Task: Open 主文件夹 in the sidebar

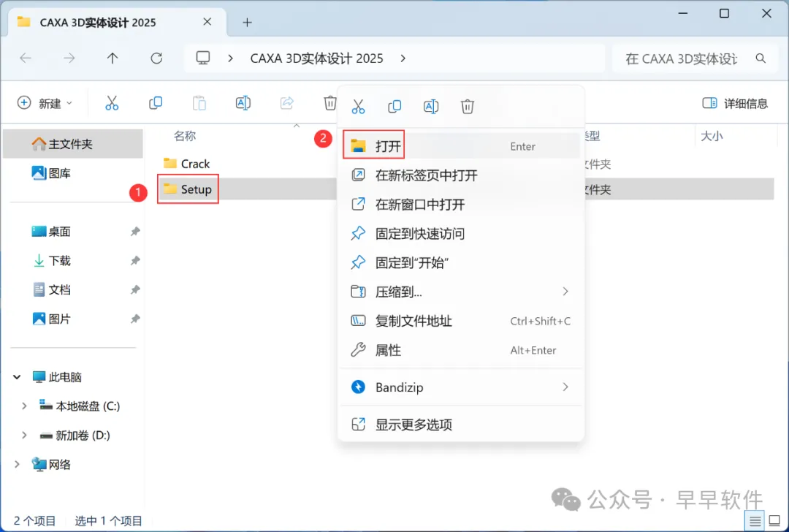Action: 72,144
